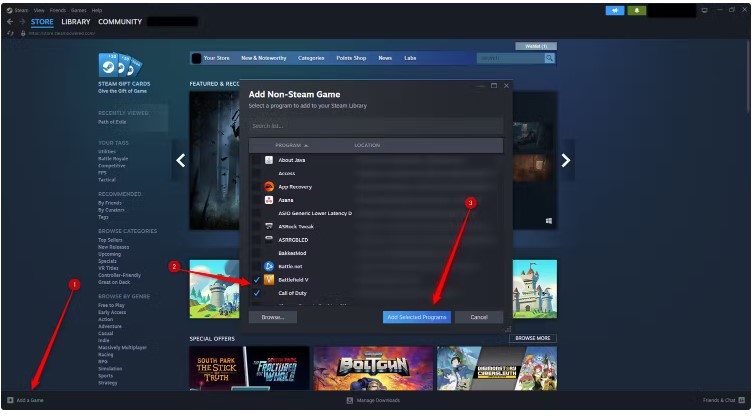Enter Big Picture mode via monitor icon

(704, 10)
